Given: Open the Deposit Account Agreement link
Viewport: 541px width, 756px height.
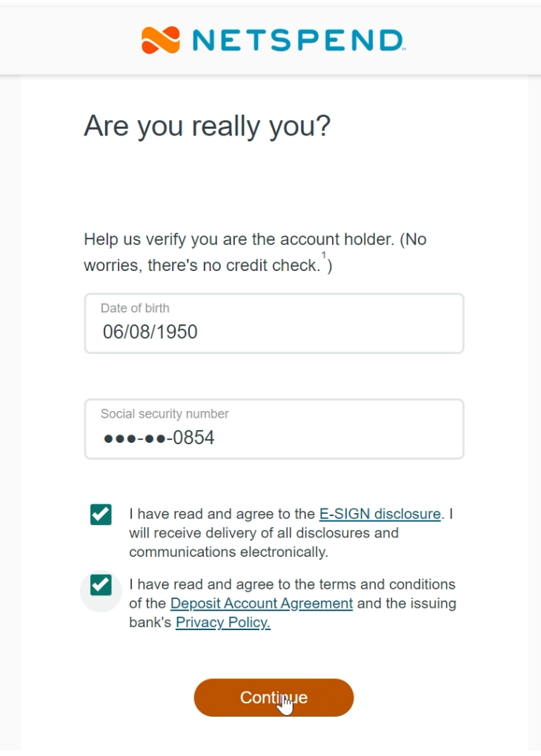Looking at the screenshot, I should click(262, 603).
